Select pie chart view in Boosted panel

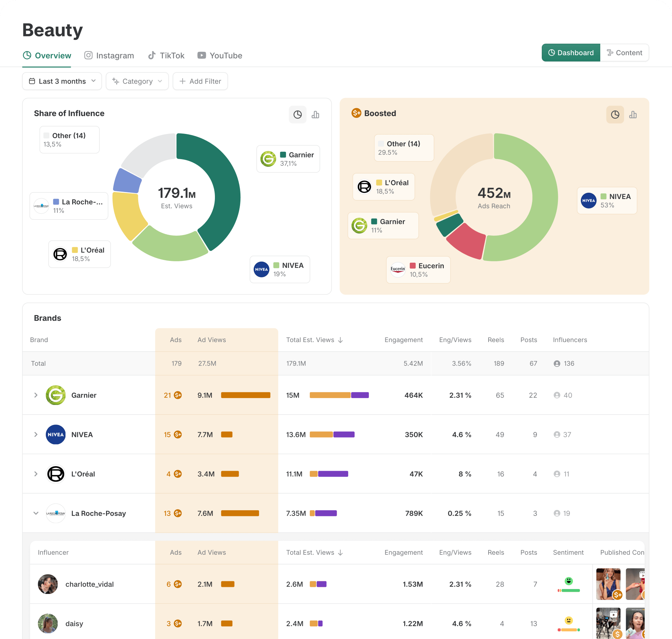point(615,115)
